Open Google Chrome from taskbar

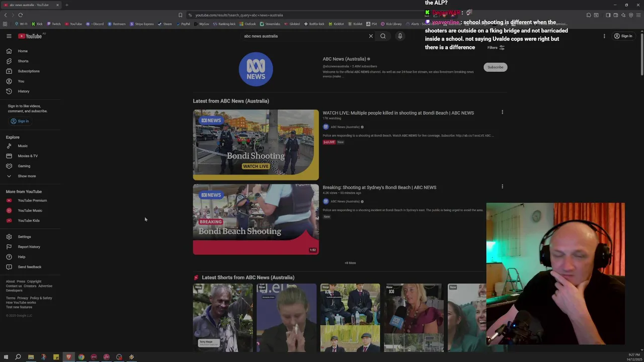tap(81, 357)
